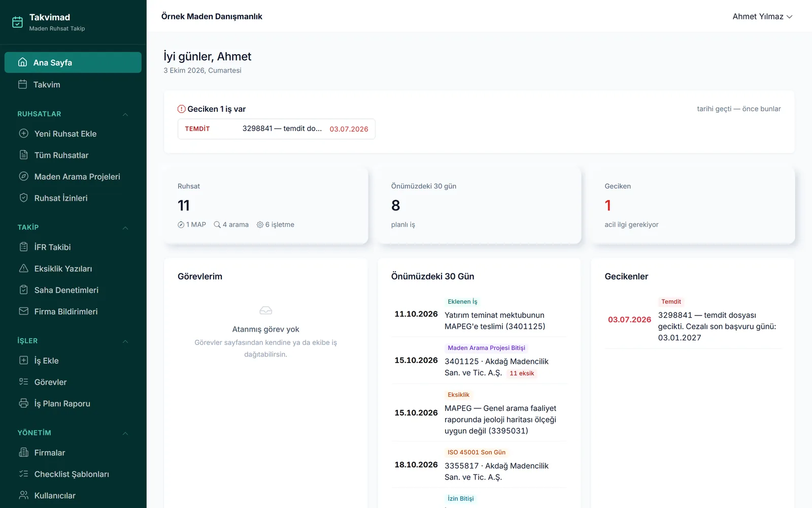Click the '6 işletme' count in Ruhsat card
812x508 pixels.
276,225
